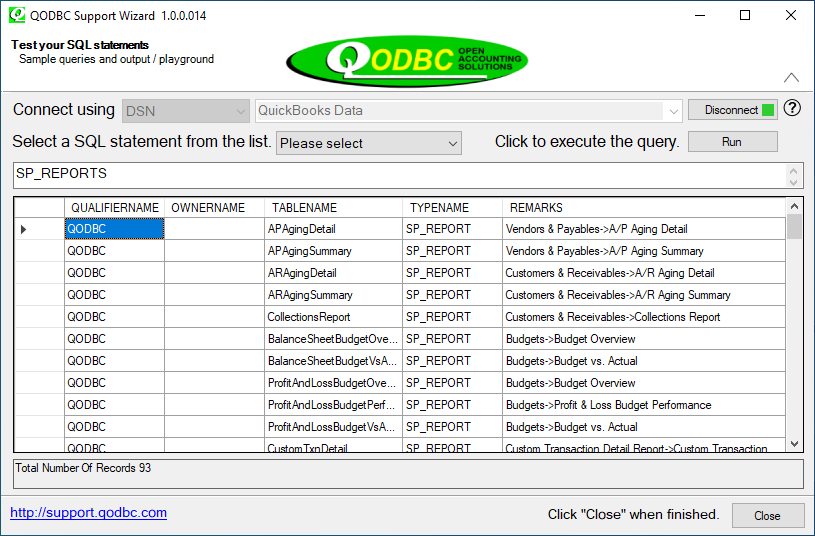Click the OWNERNAME cell in APAgingSummary row

(x=214, y=251)
